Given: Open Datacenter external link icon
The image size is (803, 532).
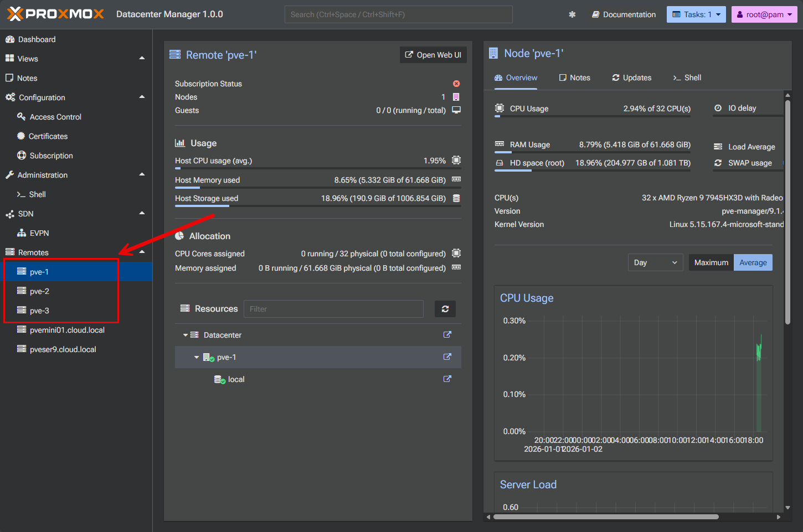Looking at the screenshot, I should 447,335.
